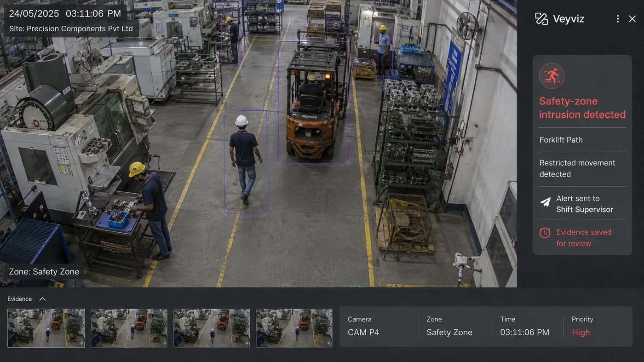Click the Zone value 'Safety Zone'
644x362 pixels.
click(x=449, y=332)
